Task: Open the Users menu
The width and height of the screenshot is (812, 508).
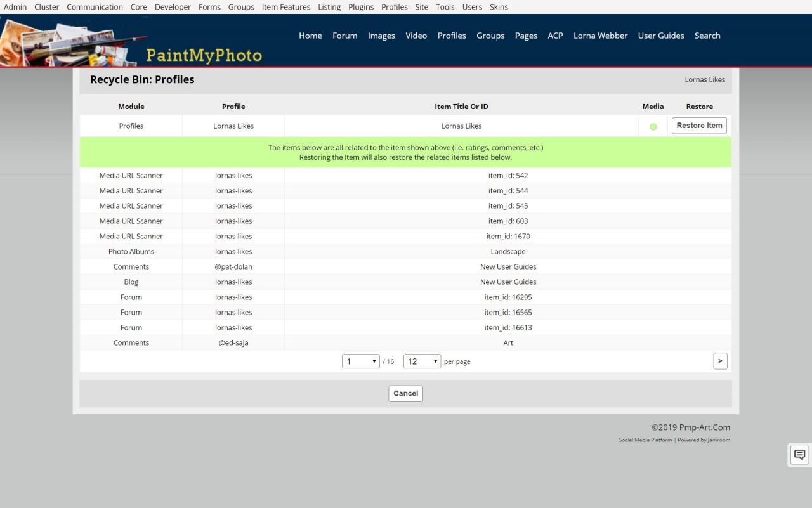Action: (473, 7)
